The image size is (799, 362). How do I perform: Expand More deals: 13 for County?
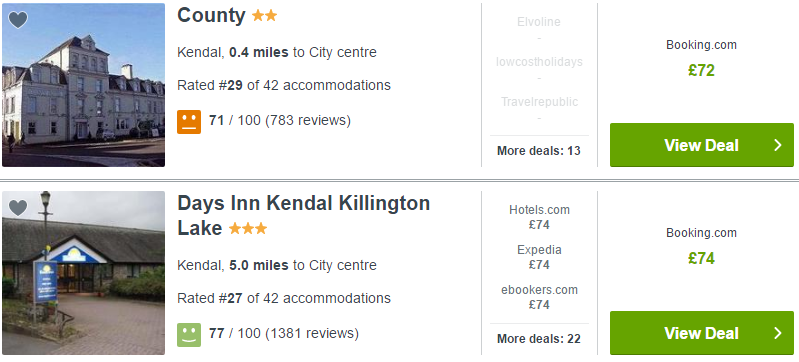pyautogui.click(x=539, y=151)
